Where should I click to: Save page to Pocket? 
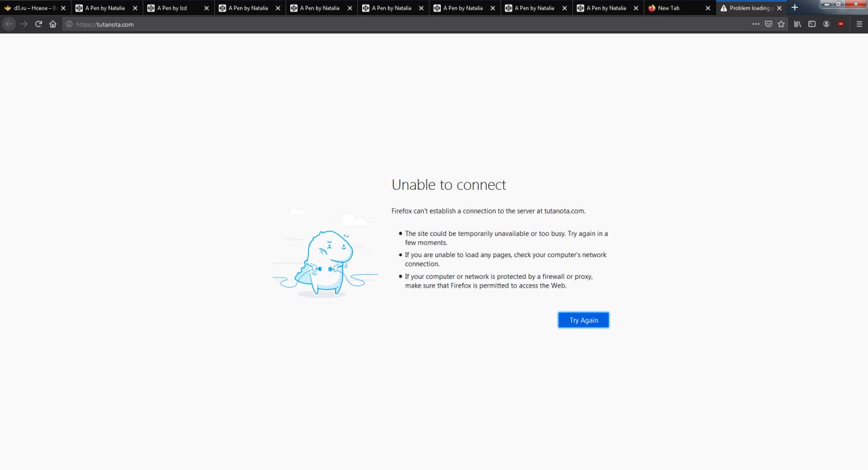[x=768, y=24]
